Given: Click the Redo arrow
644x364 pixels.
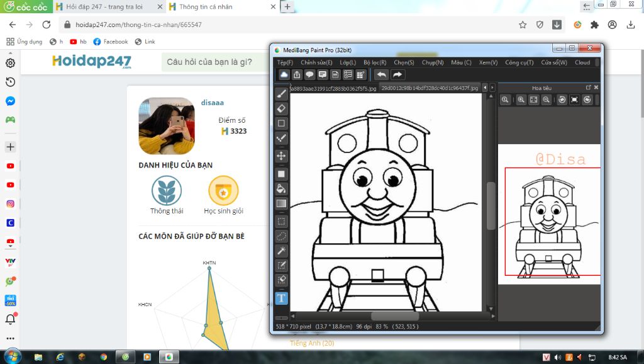Looking at the screenshot, I should [x=397, y=74].
